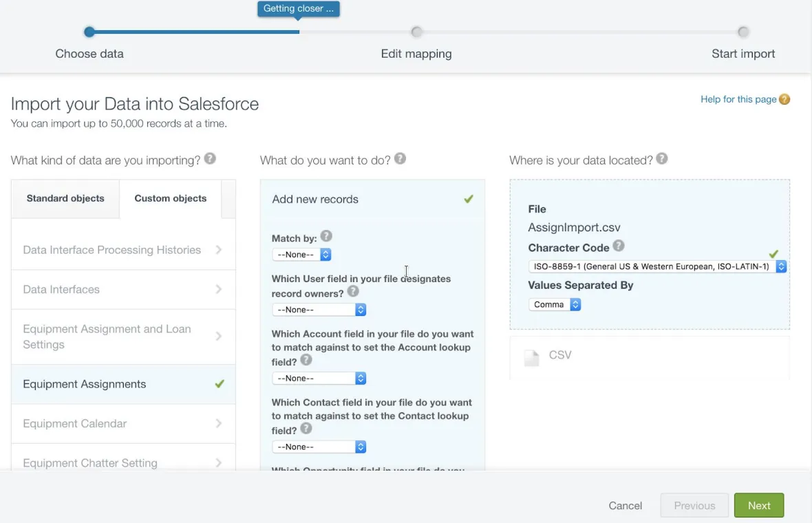Open the Account lookup field dropdown
This screenshot has width=812, height=523.
(x=319, y=378)
